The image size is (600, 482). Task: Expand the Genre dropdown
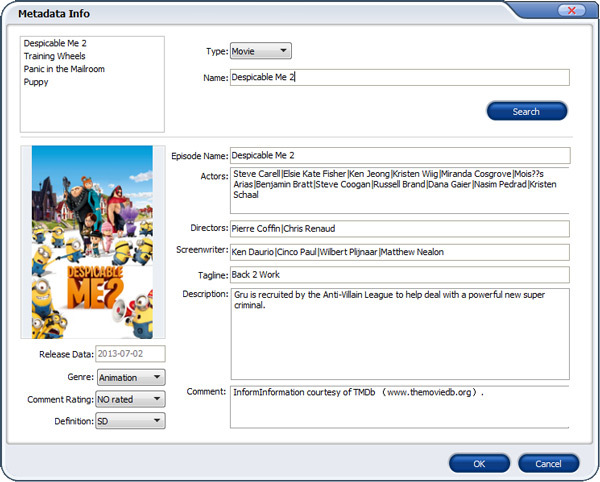click(131, 377)
